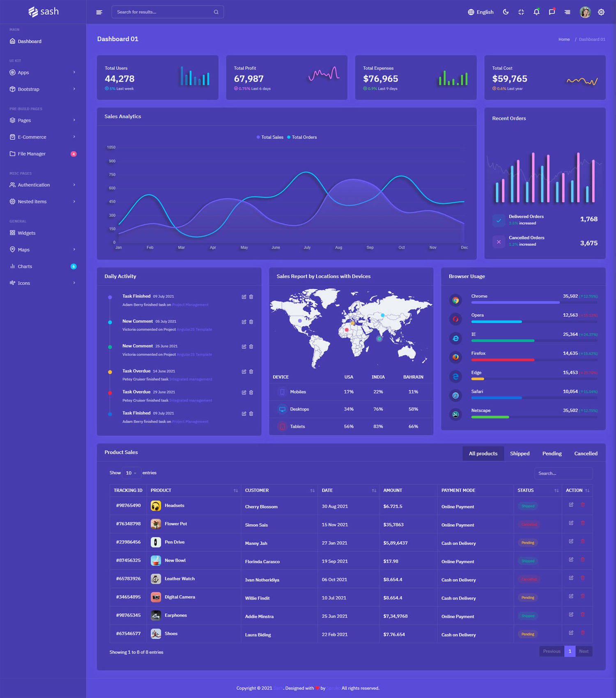Open the messages chat icon
616x698 pixels.
click(x=552, y=12)
